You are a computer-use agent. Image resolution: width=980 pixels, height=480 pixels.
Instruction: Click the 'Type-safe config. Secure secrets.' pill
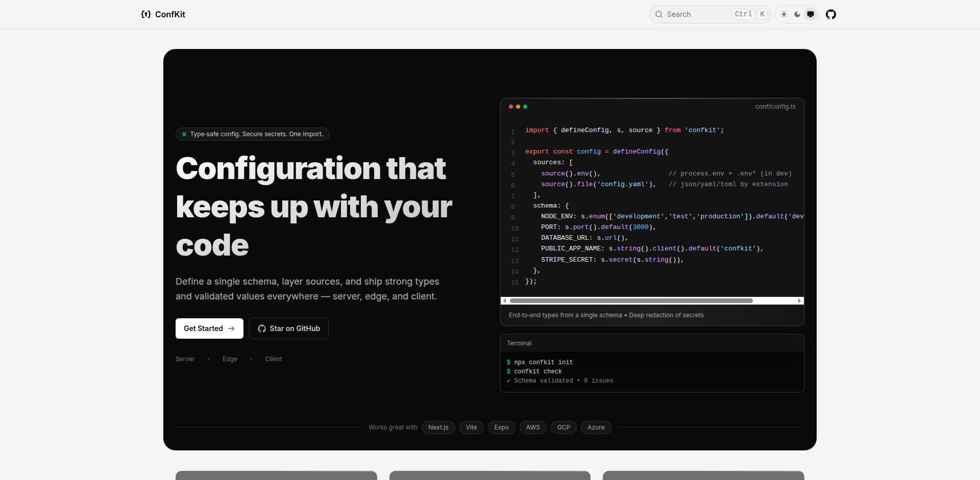click(253, 134)
